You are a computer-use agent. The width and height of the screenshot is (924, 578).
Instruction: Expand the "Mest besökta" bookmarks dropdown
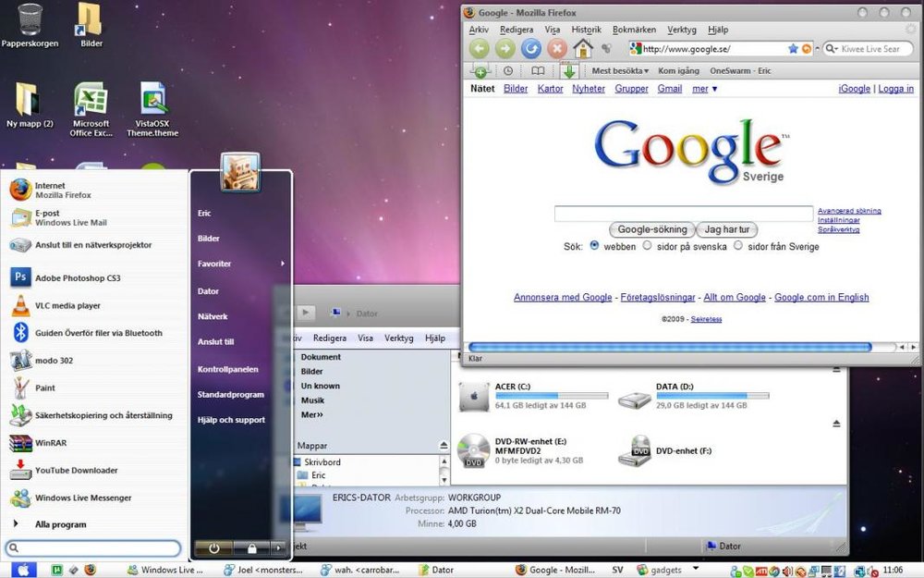(x=620, y=71)
